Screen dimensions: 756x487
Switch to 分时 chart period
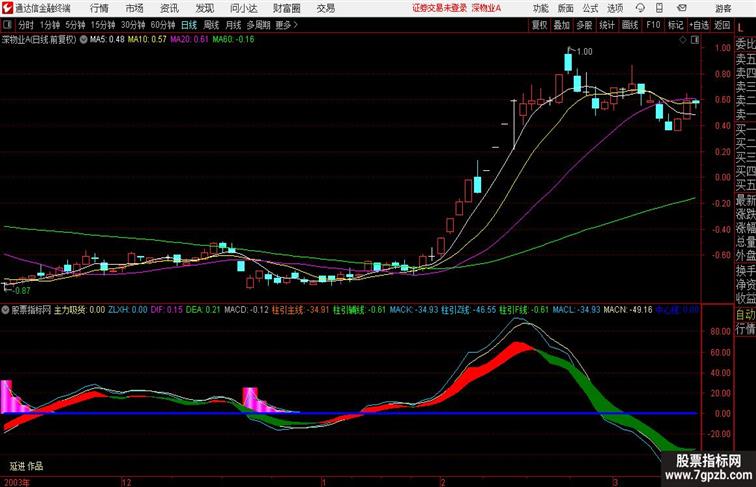26,25
